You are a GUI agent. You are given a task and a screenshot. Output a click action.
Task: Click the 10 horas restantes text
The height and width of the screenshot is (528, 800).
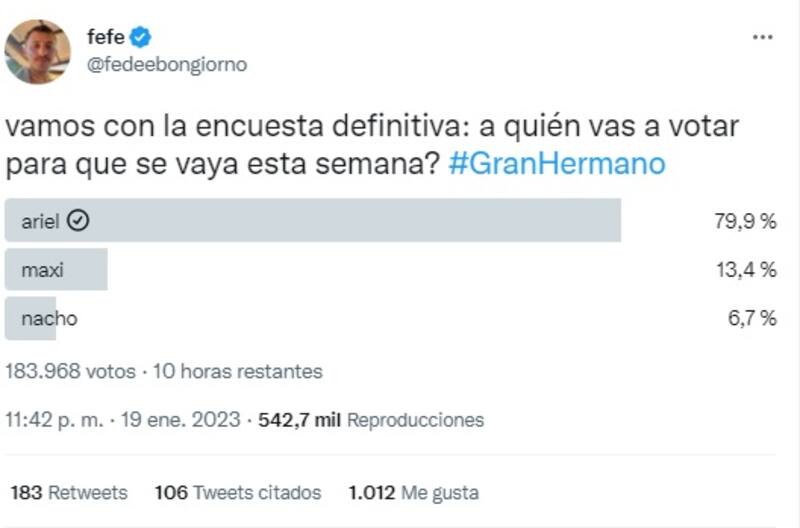pos(238,371)
